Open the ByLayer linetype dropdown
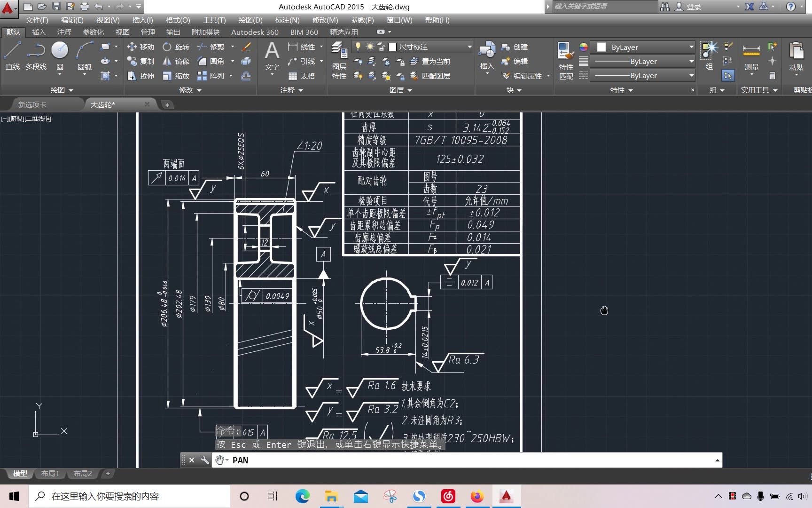The image size is (812, 508). 642,76
